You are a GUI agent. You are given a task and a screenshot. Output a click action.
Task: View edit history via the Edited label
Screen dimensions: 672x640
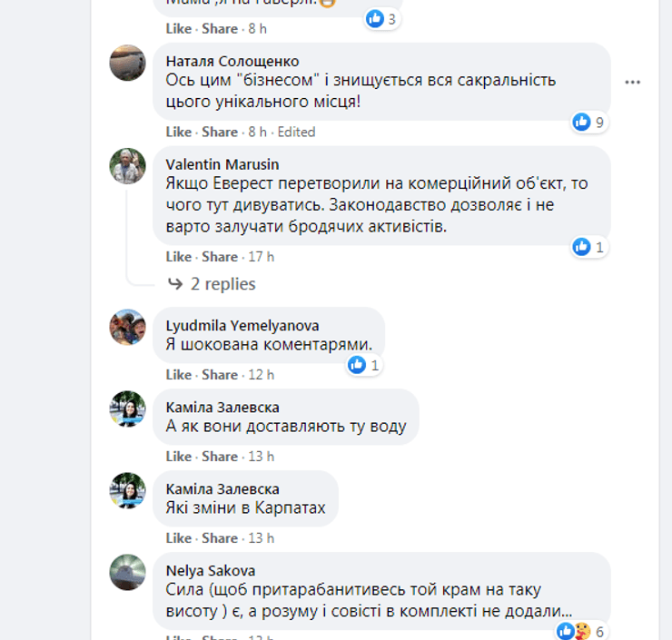click(x=296, y=132)
